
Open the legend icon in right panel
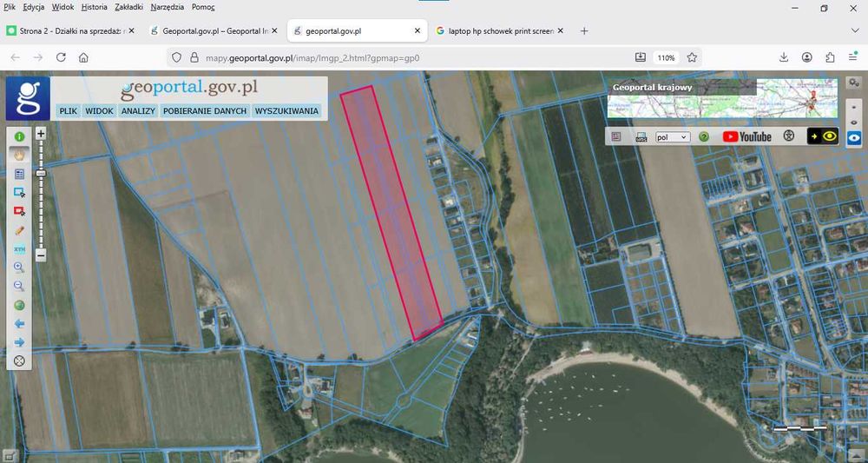(616, 136)
